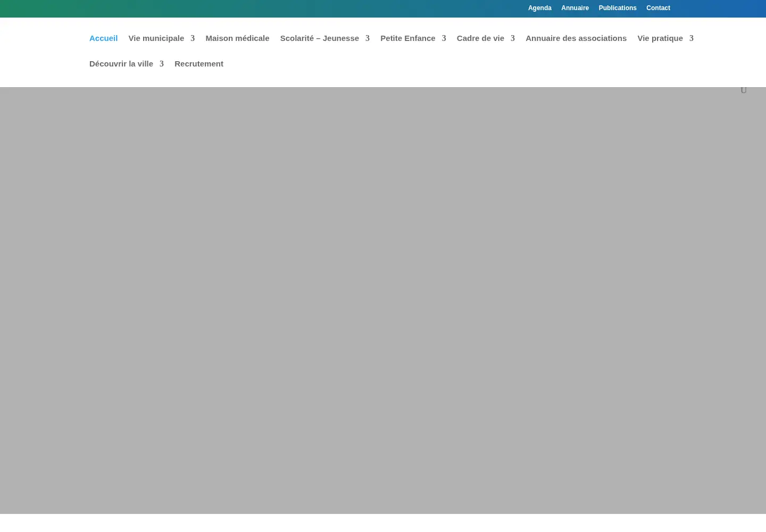This screenshot has width=766, height=532.
Task: Open the Recrutement page
Action: pyautogui.click(x=199, y=64)
